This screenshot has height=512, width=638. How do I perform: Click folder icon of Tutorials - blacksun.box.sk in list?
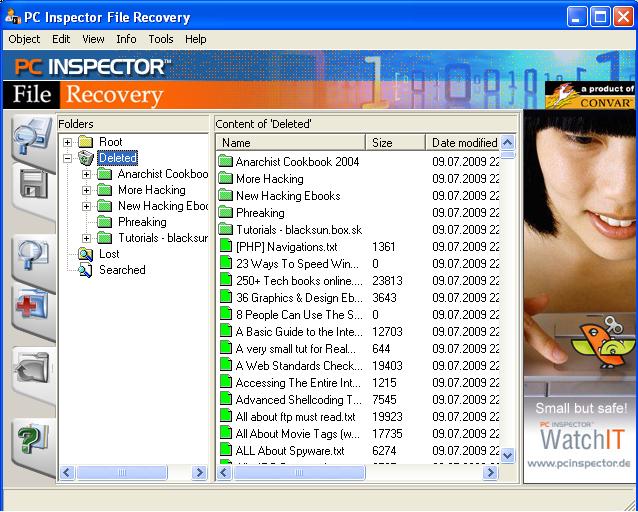click(225, 230)
